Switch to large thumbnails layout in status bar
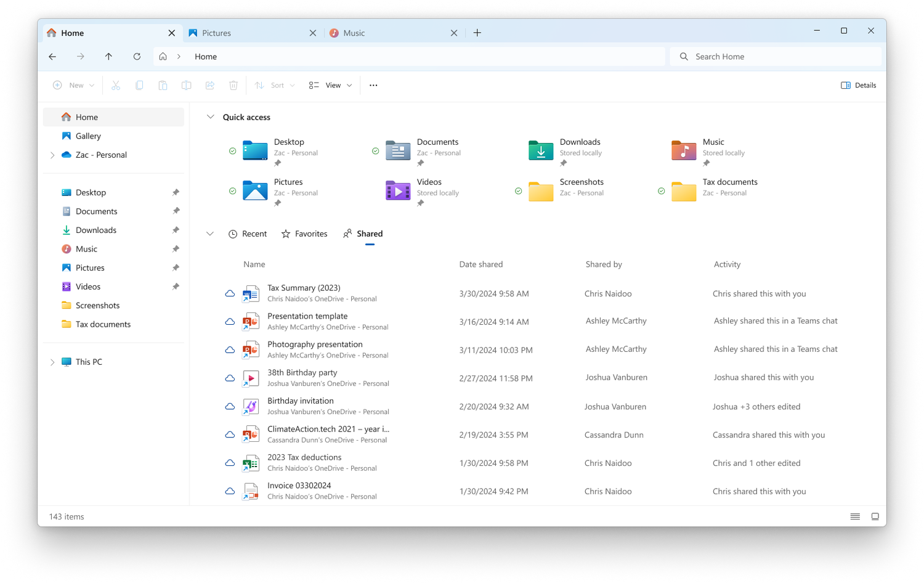Image resolution: width=924 pixels, height=583 pixels. click(875, 516)
